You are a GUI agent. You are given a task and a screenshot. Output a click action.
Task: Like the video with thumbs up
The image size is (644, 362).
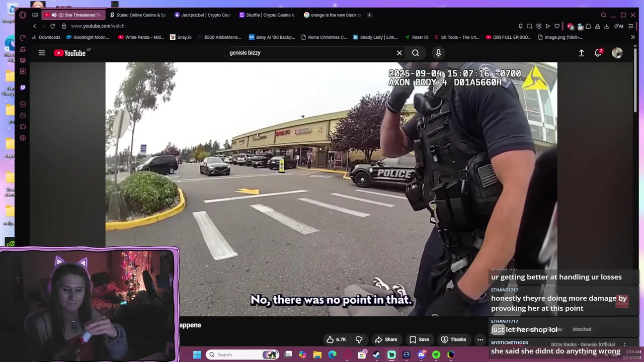click(336, 339)
